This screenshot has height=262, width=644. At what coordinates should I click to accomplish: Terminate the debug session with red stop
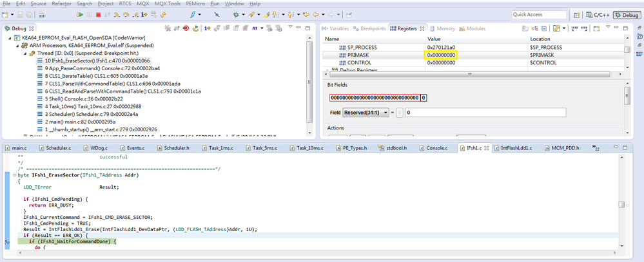pos(98,15)
